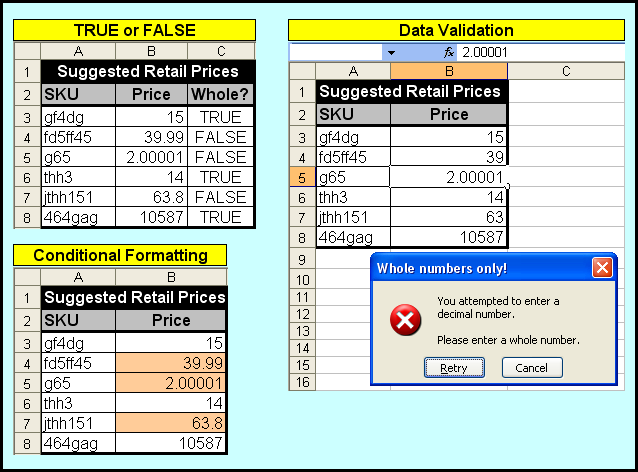The width and height of the screenshot is (638, 472).
Task: Click 464gag in Conditional Formatting table
Action: (x=78, y=443)
